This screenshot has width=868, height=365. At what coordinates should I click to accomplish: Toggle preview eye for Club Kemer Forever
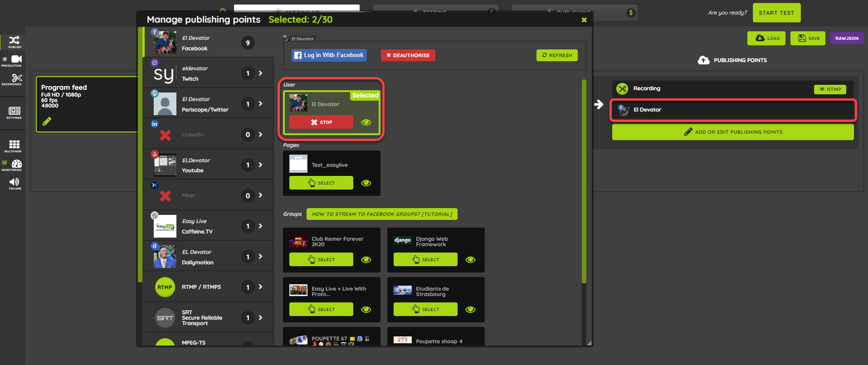click(366, 260)
